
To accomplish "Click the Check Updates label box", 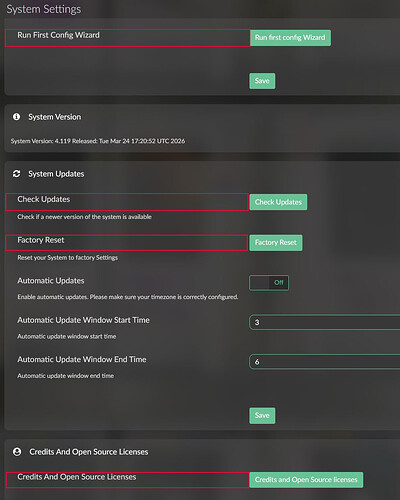I will pos(127,202).
